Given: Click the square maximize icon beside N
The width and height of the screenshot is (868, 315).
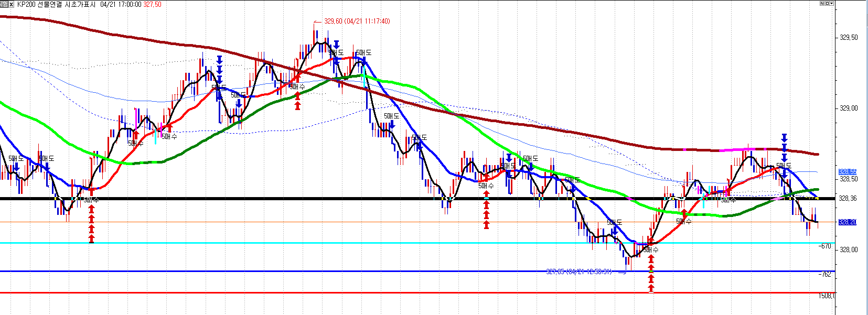Looking at the screenshot, I should coord(827,3).
